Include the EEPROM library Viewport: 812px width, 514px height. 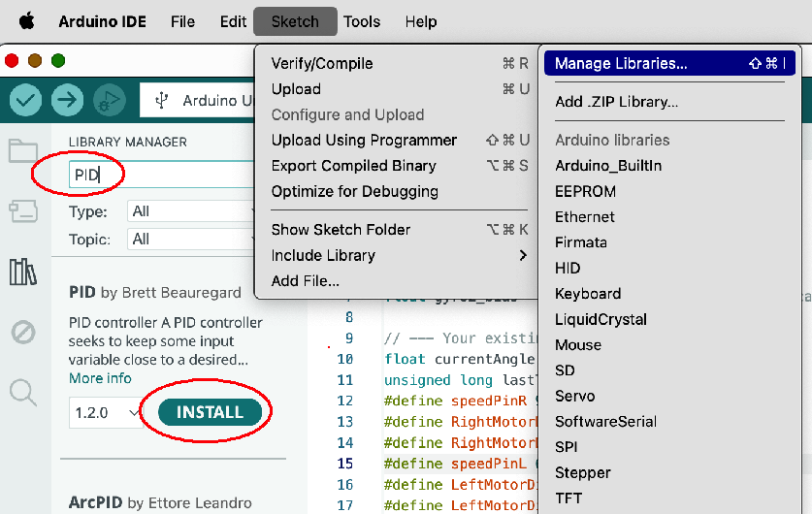click(x=669, y=191)
